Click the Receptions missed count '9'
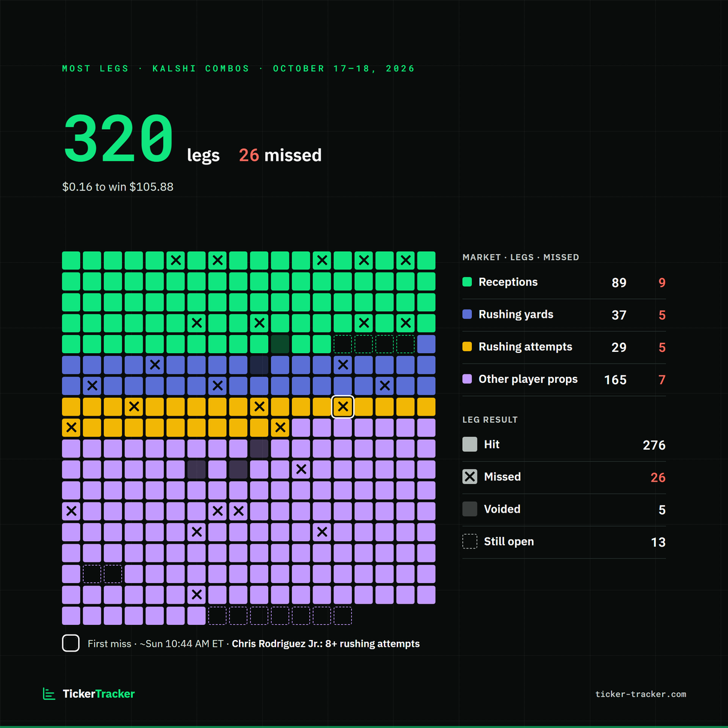The image size is (728, 728). (x=662, y=283)
